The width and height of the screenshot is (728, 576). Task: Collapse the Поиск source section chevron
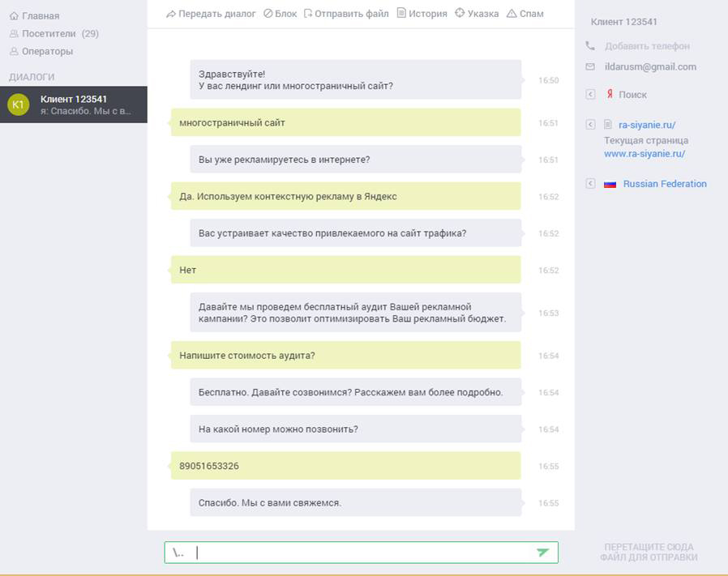[x=590, y=95]
